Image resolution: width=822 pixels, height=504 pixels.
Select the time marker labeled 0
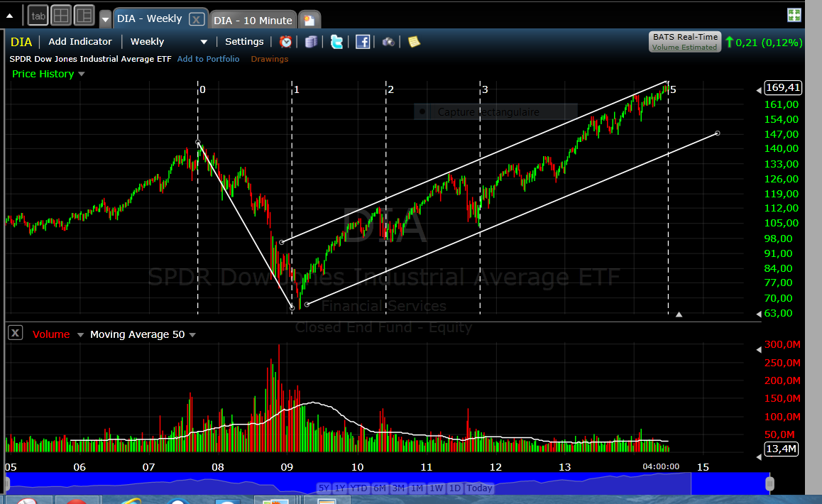pyautogui.click(x=202, y=89)
